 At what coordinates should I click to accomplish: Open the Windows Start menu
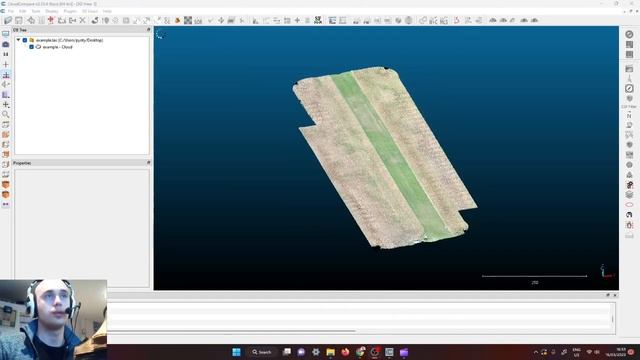[236, 352]
